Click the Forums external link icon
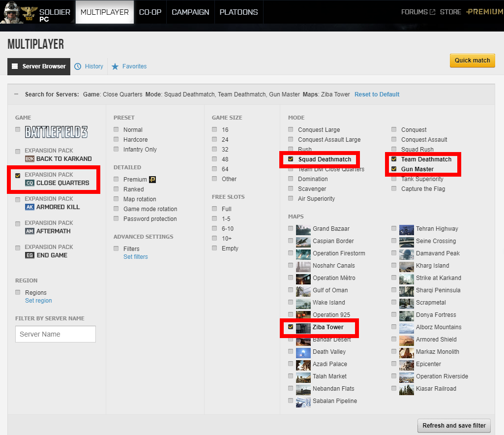Viewport: 504px width, 435px height. (x=432, y=12)
